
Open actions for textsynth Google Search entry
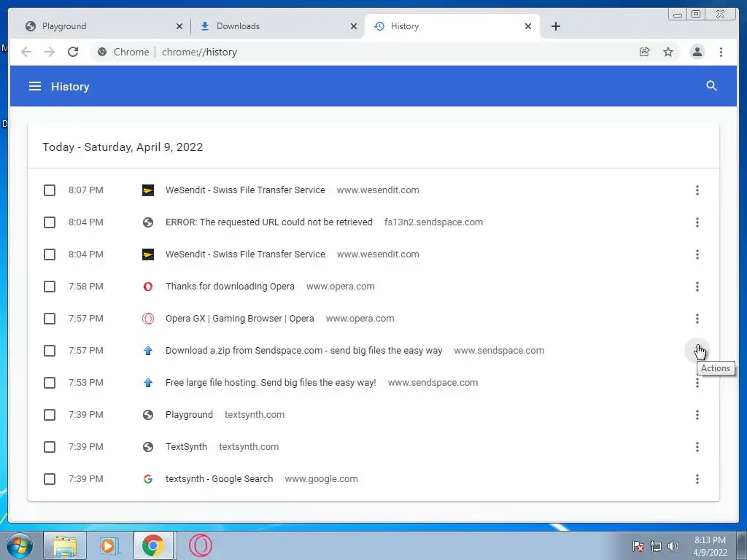coord(697,479)
